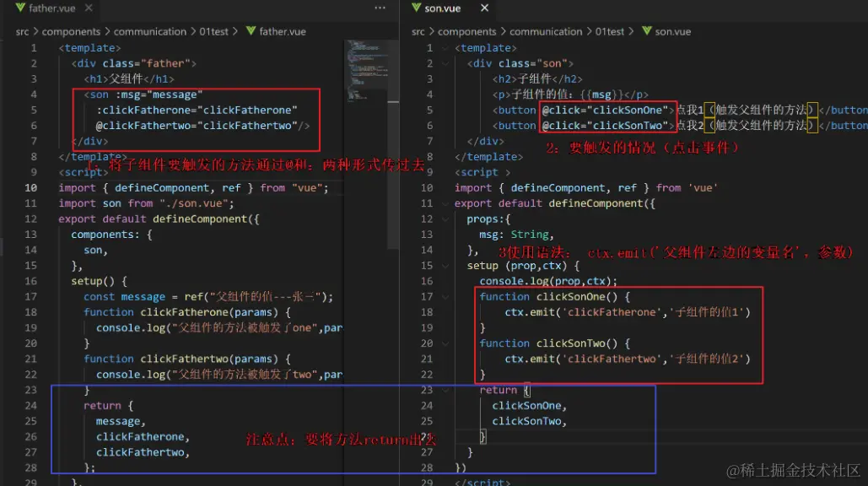This screenshot has height=486, width=868.
Task: Collapse clickSonTwo function fold at line 20
Action: click(445, 343)
